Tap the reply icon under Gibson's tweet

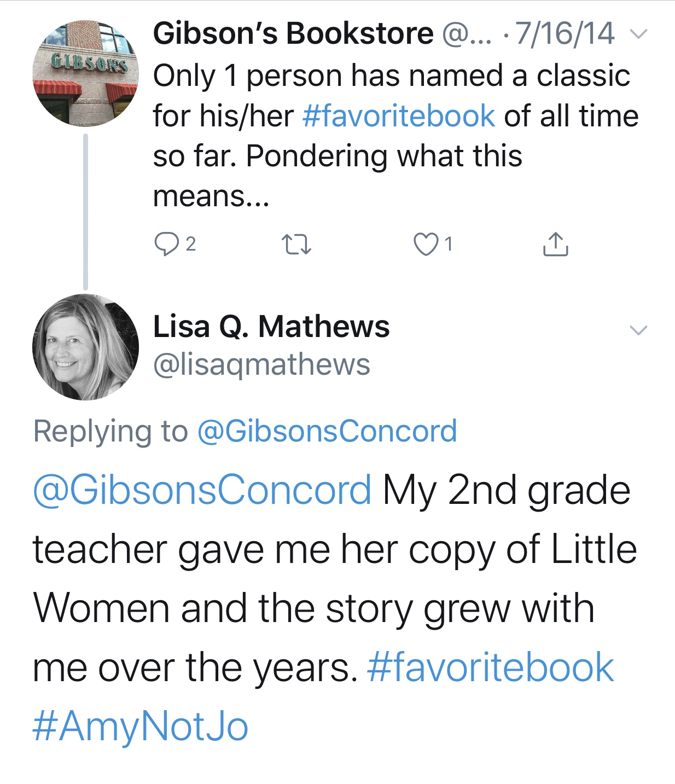tap(166, 244)
